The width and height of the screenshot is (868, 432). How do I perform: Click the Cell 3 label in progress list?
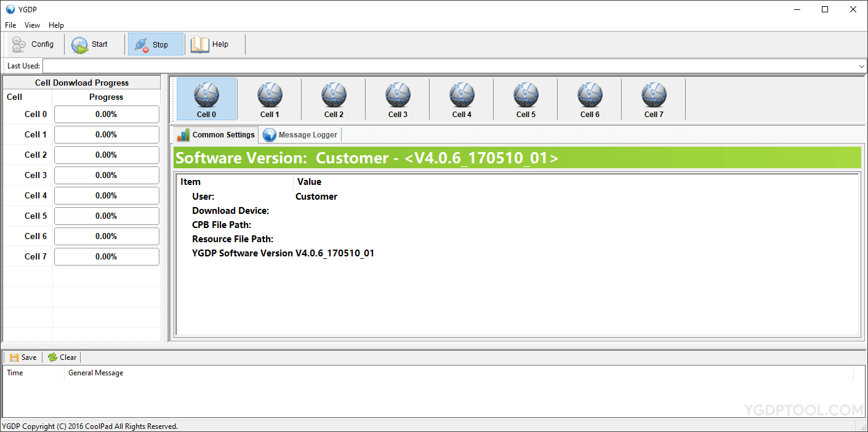tap(36, 175)
